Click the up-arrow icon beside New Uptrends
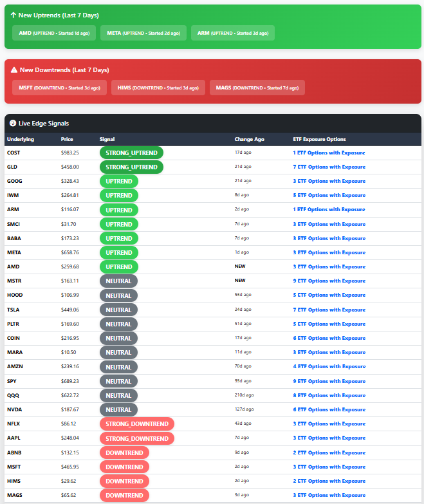 [13, 15]
